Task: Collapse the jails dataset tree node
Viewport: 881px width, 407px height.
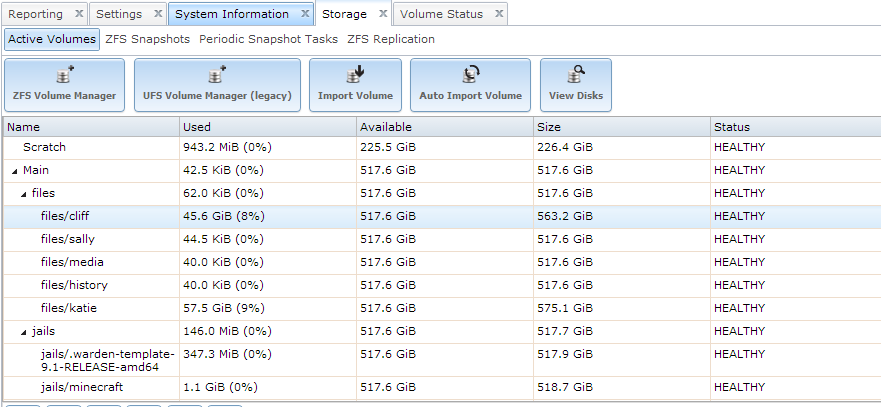Action: coord(24,331)
